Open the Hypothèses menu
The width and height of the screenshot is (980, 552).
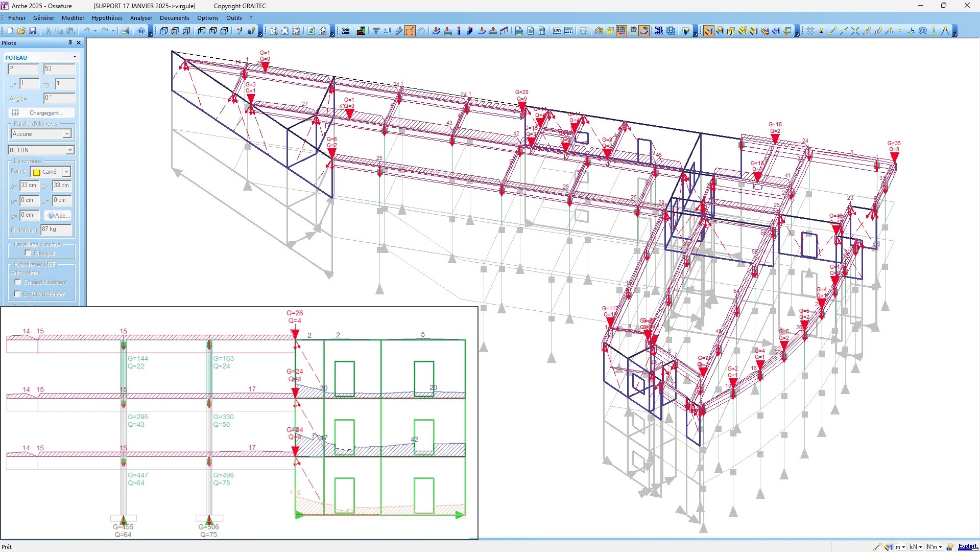coord(107,18)
